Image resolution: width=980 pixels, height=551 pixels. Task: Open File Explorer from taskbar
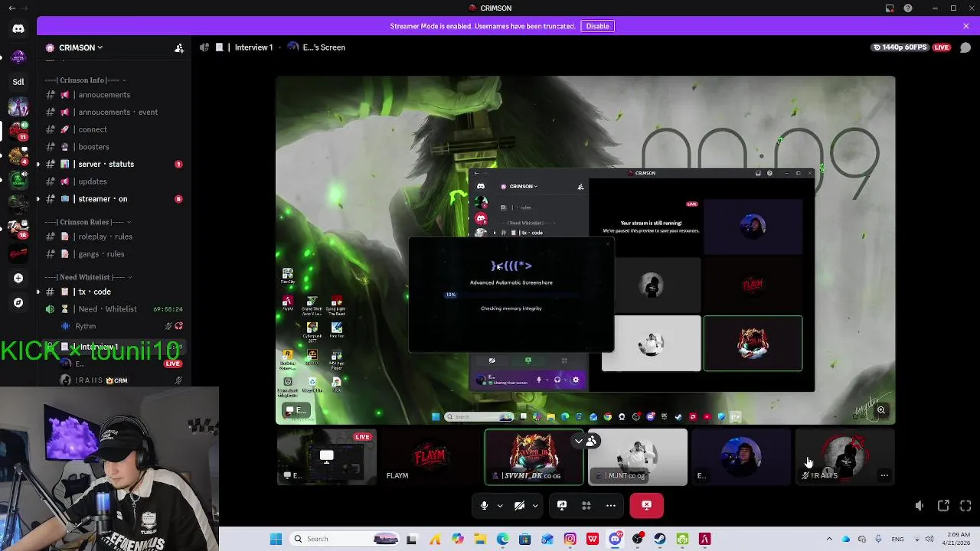(x=480, y=539)
